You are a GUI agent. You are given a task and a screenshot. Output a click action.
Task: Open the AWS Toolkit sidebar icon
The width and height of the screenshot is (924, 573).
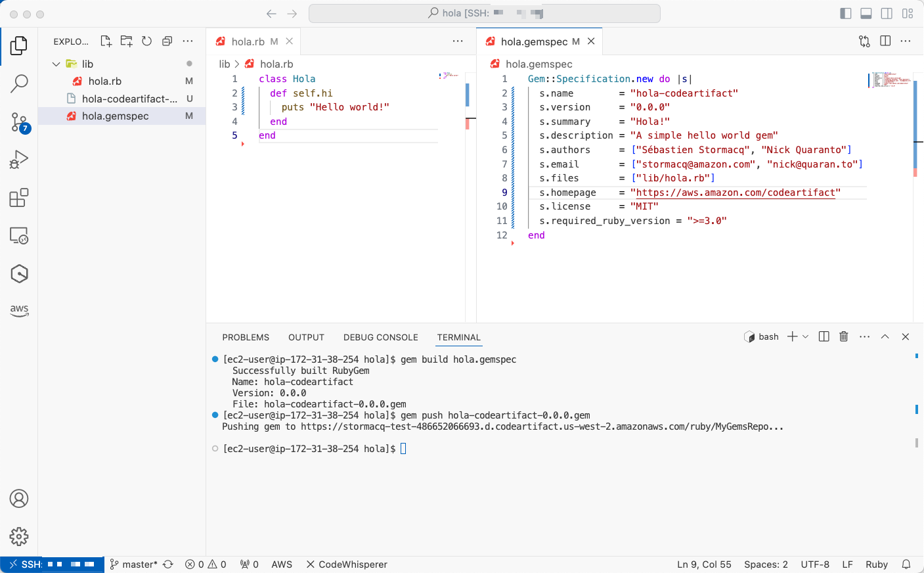coord(19,309)
